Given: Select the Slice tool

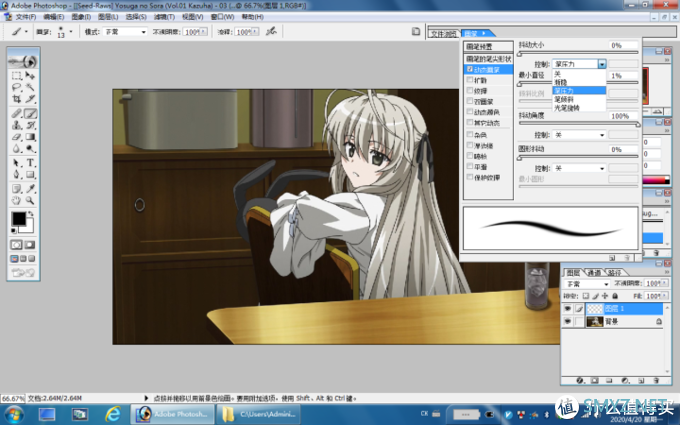Looking at the screenshot, I should coord(30,99).
